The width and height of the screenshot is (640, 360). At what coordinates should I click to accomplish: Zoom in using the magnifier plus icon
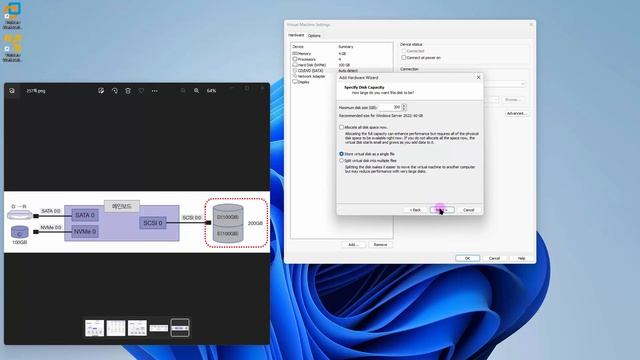(196, 91)
